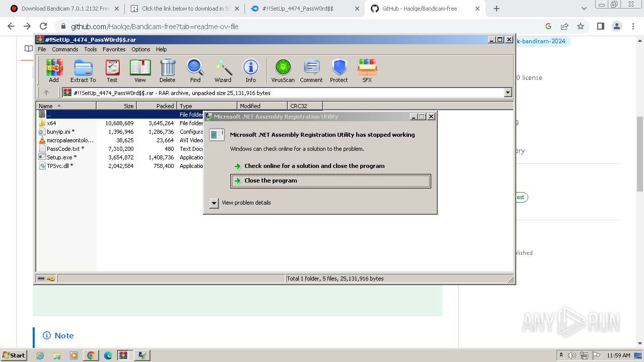This screenshot has height=362, width=644.
Task: Click the Test archive icon
Action: tap(112, 70)
